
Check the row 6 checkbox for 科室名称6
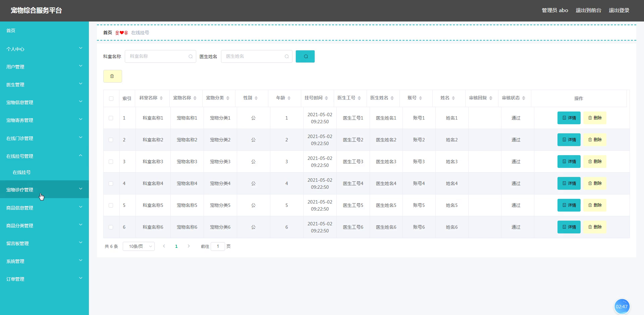[111, 227]
